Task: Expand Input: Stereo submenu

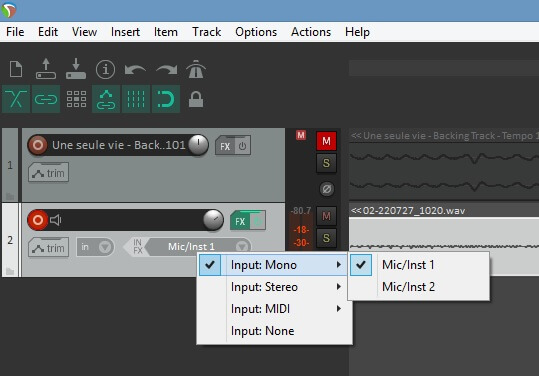Action: tap(274, 287)
